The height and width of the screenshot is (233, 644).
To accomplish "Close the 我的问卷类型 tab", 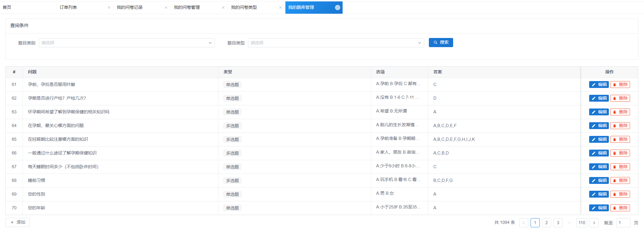I will click(x=280, y=8).
